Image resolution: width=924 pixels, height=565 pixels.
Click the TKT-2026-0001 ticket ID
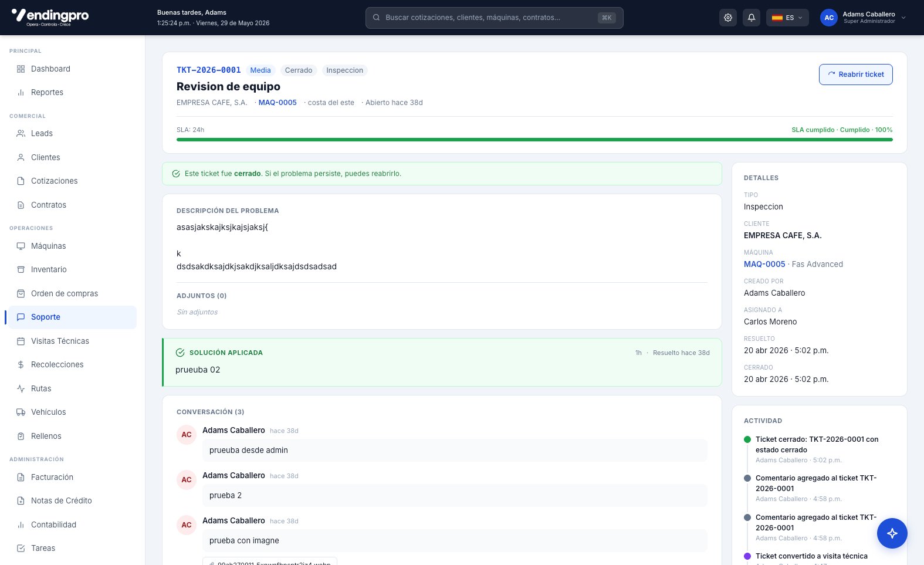209,70
